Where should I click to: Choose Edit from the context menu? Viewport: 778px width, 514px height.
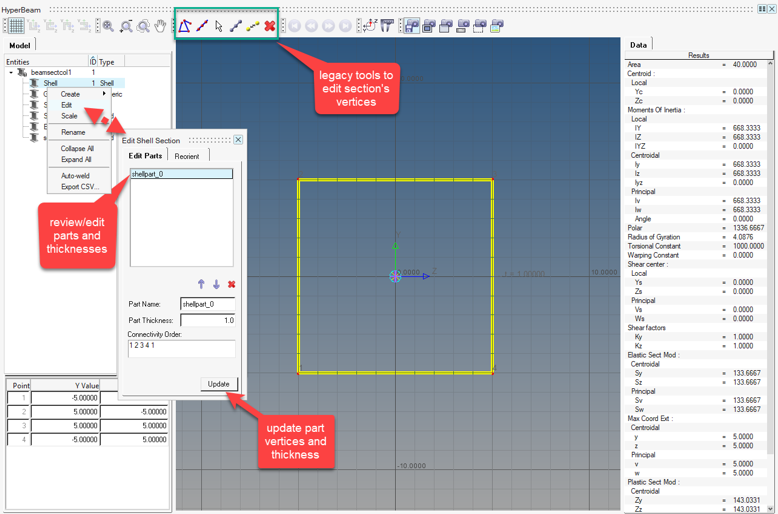click(67, 105)
